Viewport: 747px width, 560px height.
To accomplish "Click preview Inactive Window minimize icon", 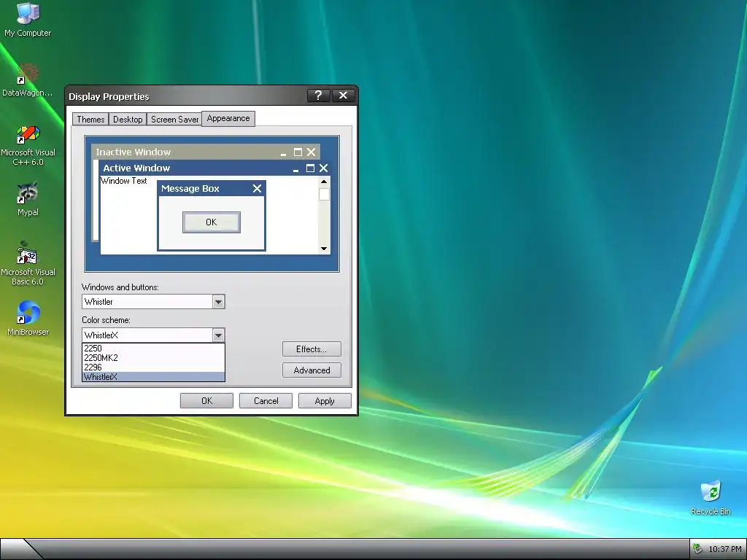I will pyautogui.click(x=284, y=153).
